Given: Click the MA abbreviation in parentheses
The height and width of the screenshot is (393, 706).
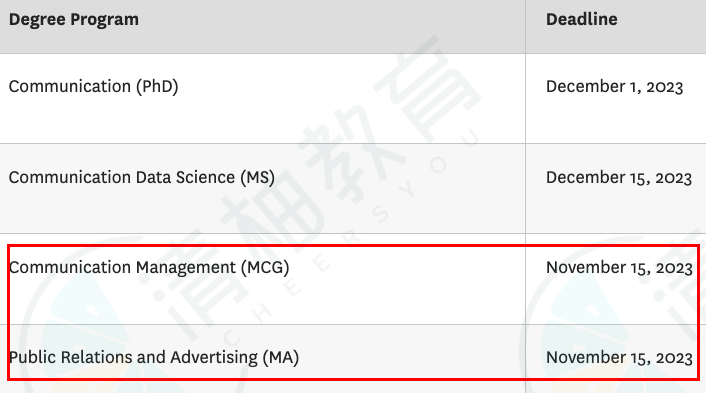Looking at the screenshot, I should pyautogui.click(x=281, y=357).
